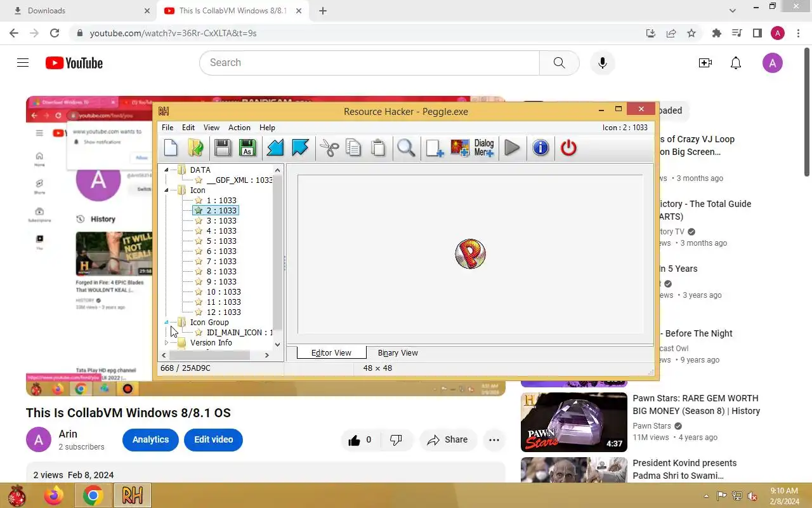Expand the Version Info node
Viewport: 812px width, 508px height.
166,343
